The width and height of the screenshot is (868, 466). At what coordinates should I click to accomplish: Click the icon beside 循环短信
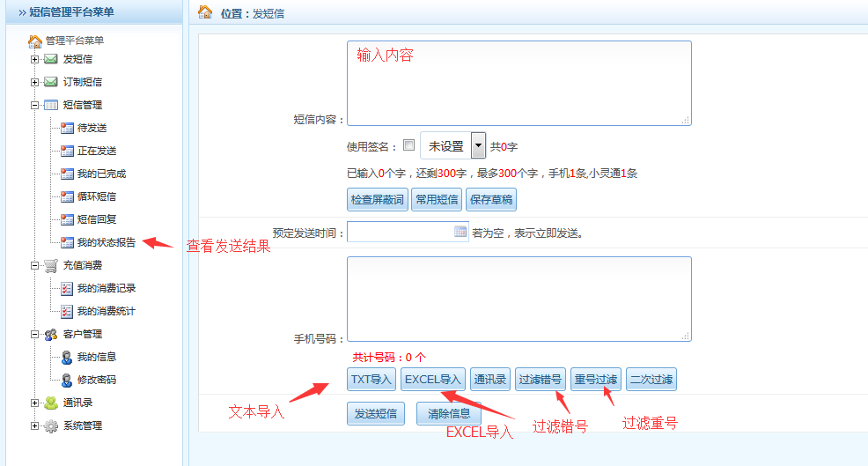(67, 196)
